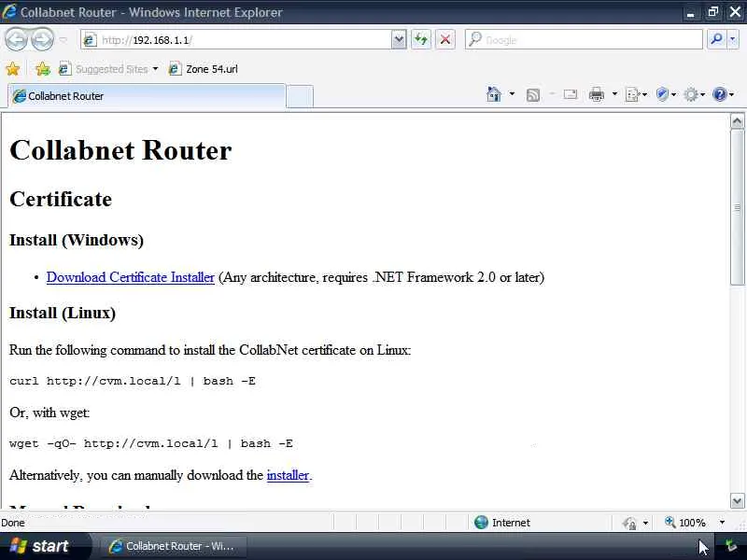Open the Zone 54.url favorite
Image resolution: width=747 pixels, height=560 pixels.
click(x=204, y=69)
